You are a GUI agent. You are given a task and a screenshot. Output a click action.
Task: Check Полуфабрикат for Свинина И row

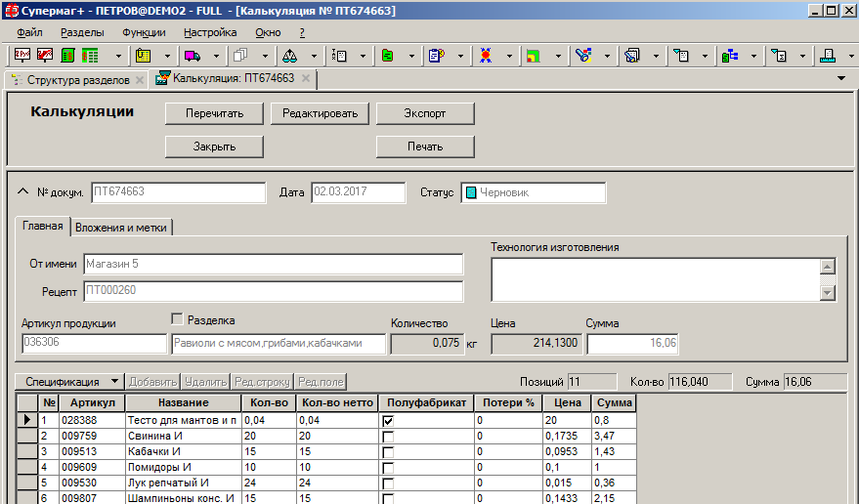point(388,437)
